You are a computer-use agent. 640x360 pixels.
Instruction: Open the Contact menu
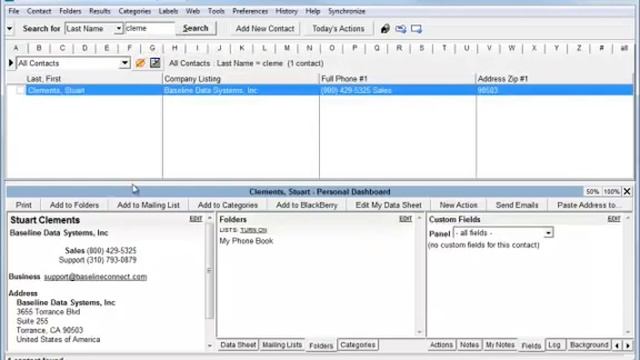point(39,11)
